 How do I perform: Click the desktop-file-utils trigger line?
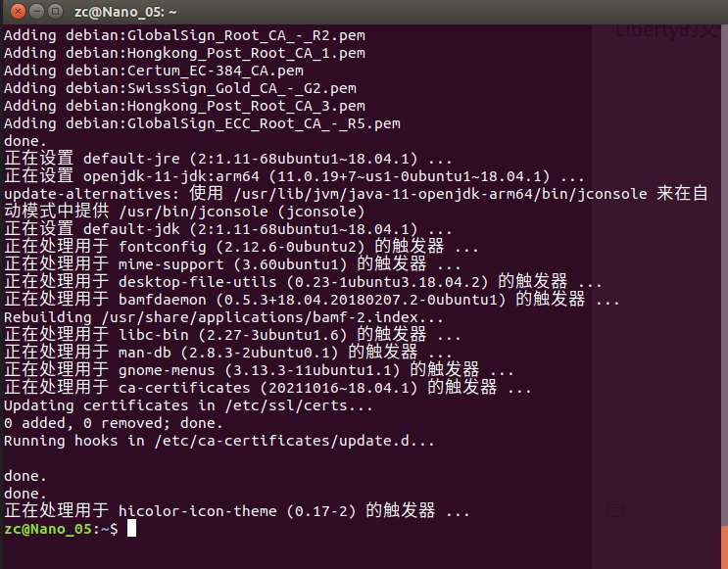303,282
